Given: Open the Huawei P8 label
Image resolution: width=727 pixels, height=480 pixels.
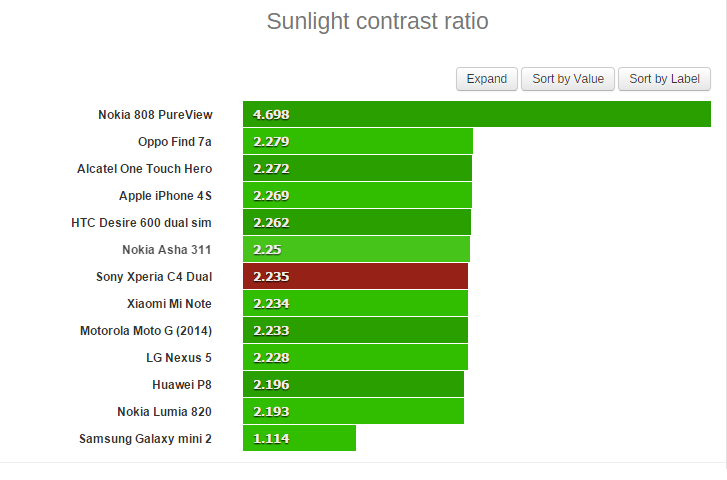Looking at the screenshot, I should 182,384.
